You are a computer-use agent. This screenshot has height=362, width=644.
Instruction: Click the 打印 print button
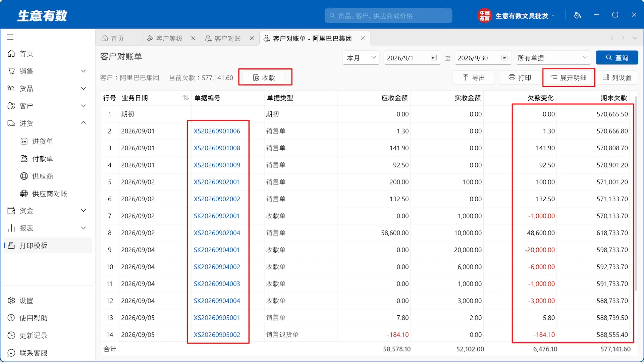coord(520,77)
